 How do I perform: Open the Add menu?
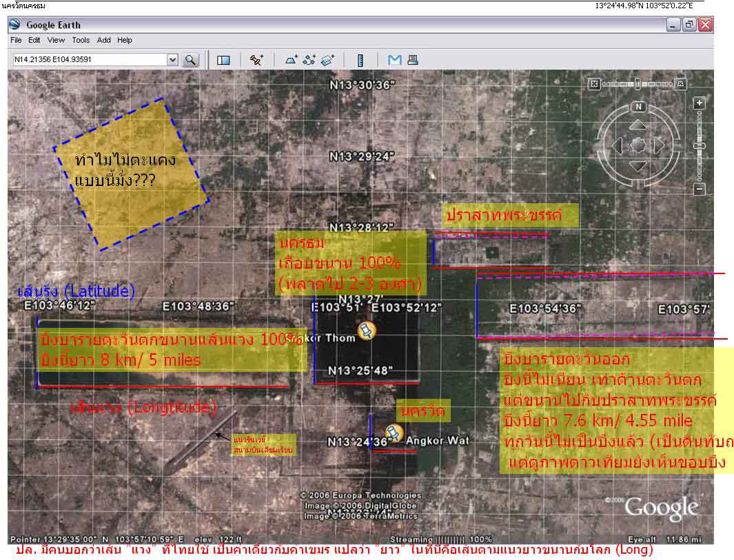[103, 40]
